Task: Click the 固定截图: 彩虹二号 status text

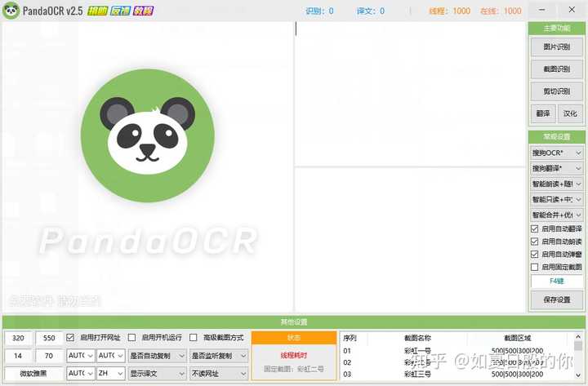Action: pos(294,369)
